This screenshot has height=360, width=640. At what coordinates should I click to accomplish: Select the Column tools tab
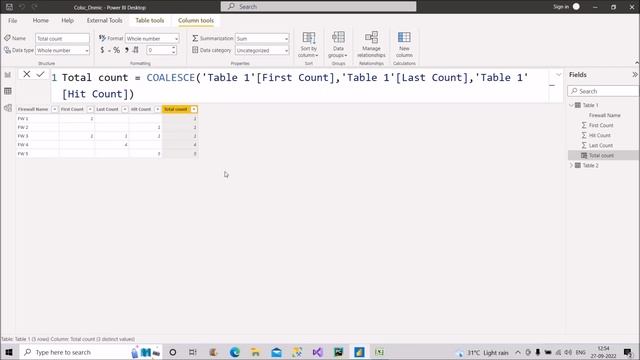(196, 20)
